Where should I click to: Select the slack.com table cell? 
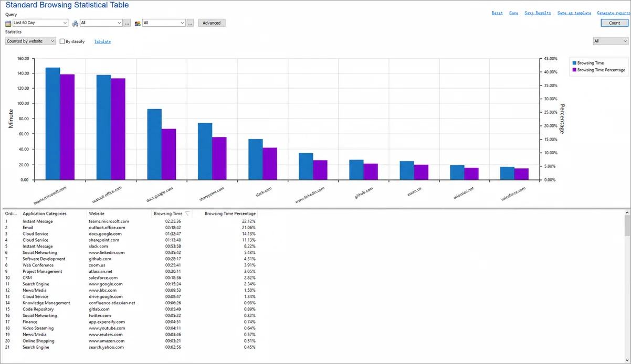point(99,247)
